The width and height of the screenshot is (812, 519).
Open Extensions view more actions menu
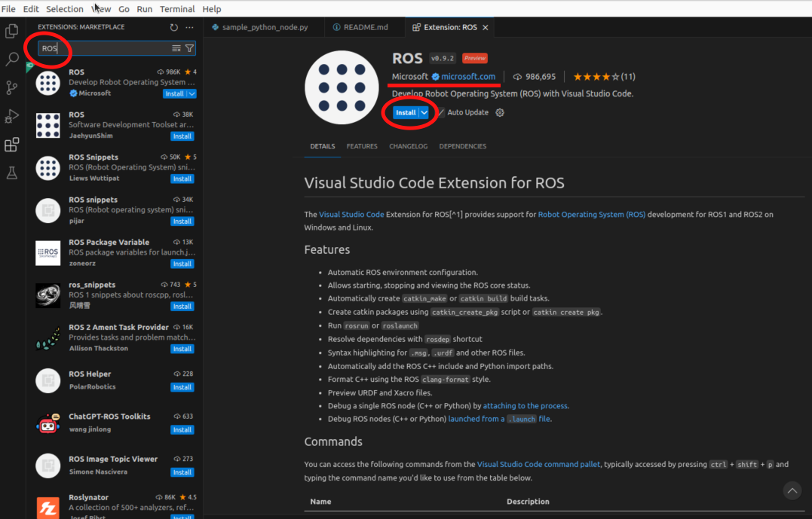(189, 27)
